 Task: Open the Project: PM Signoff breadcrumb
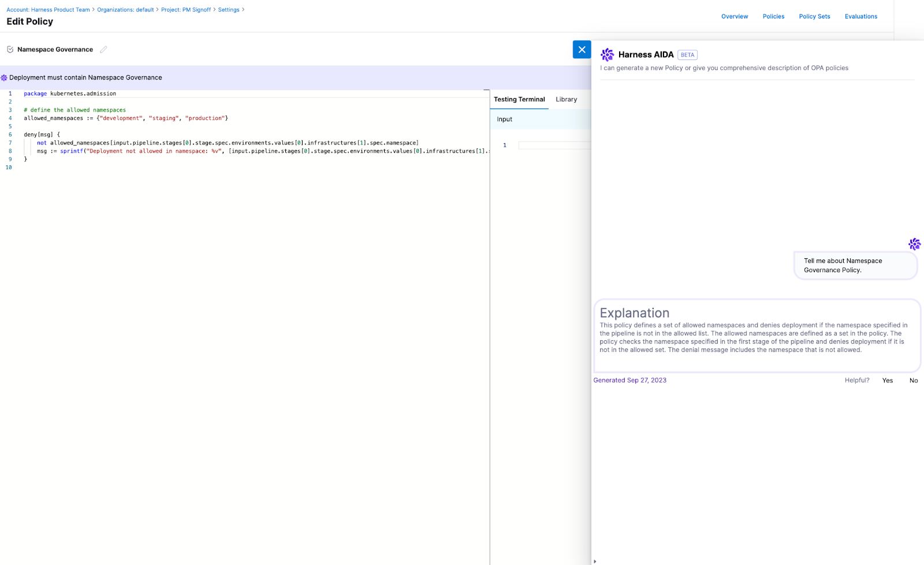pos(185,10)
